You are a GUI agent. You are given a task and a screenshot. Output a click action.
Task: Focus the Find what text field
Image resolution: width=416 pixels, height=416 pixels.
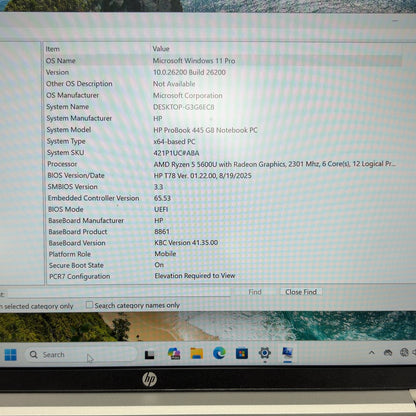[x=118, y=293]
